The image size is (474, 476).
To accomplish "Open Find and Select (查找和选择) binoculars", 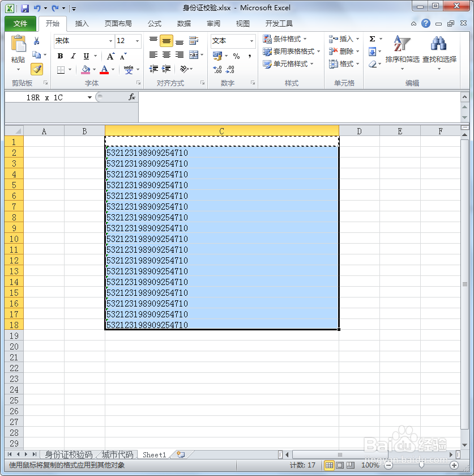I will coord(439,53).
